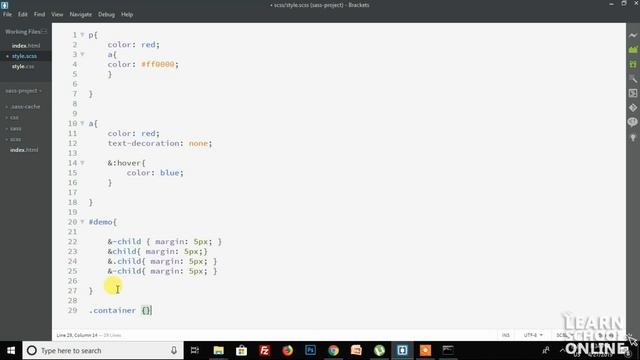Open the Extension Manager brick icon
This screenshot has height=360, width=640.
tap(633, 49)
